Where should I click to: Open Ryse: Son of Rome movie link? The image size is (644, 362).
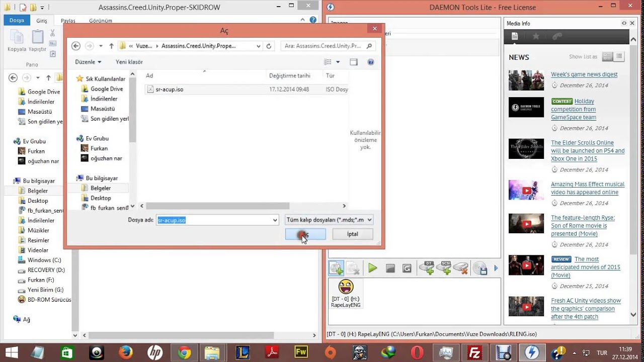pos(583,226)
